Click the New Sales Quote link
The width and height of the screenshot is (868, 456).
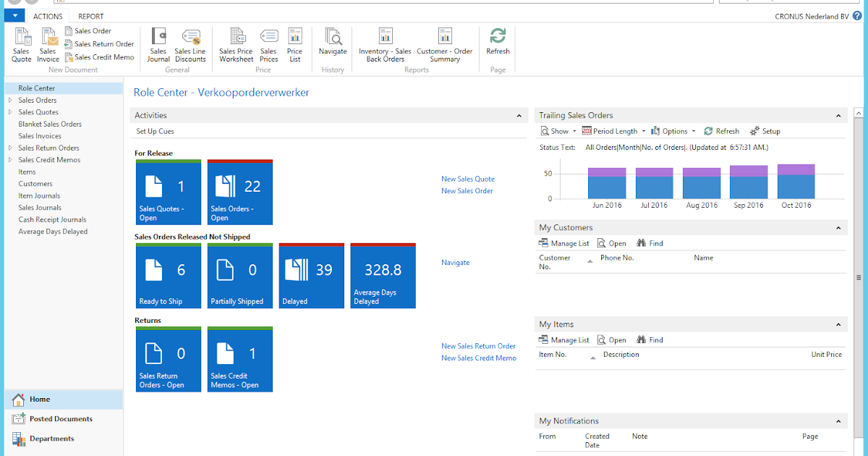pyautogui.click(x=468, y=180)
